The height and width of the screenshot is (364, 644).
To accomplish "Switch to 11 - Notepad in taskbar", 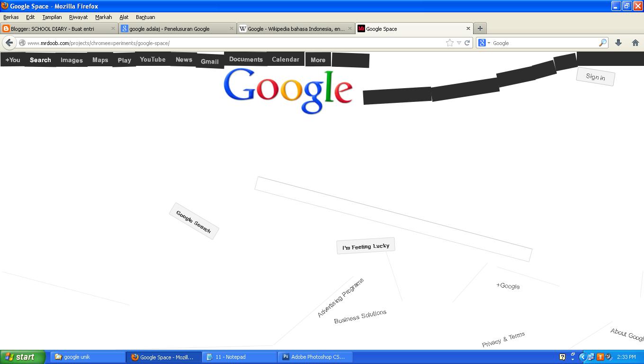I will 240,357.
